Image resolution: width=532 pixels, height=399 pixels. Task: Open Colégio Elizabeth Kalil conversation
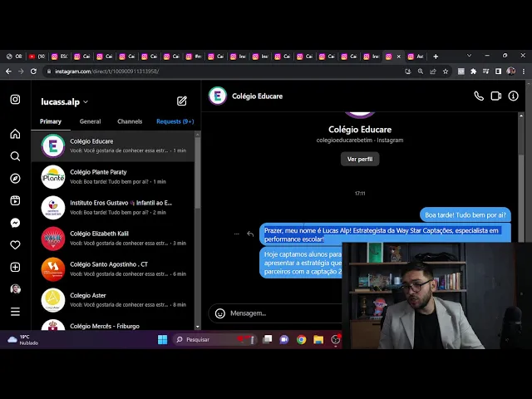(x=113, y=239)
